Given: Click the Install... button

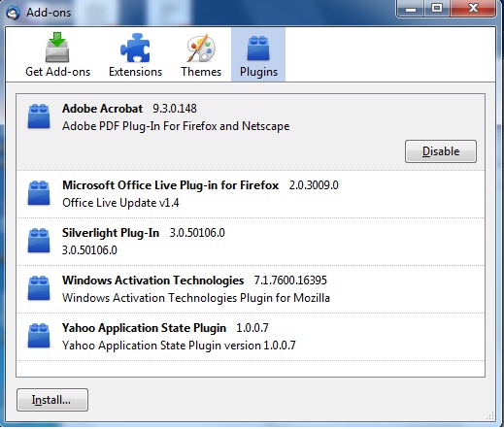Looking at the screenshot, I should 52,400.
